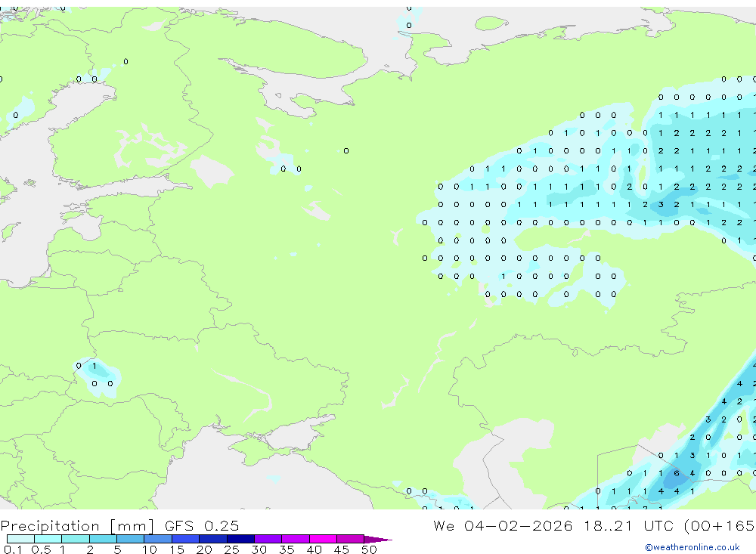
Task: Select the 45–50 mm legend color box
Action: [351, 539]
